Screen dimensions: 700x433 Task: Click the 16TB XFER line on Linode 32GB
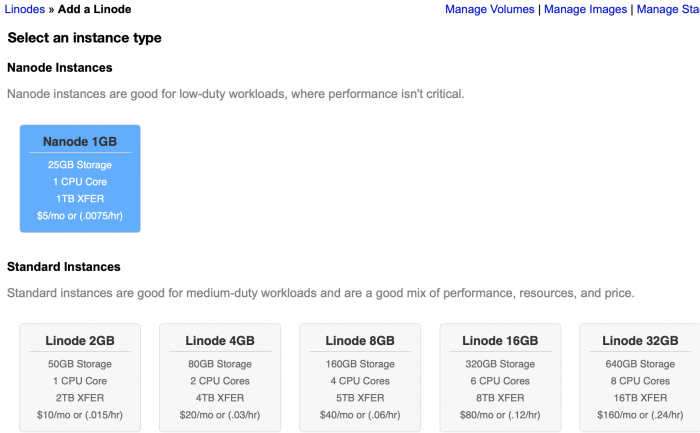pos(638,397)
